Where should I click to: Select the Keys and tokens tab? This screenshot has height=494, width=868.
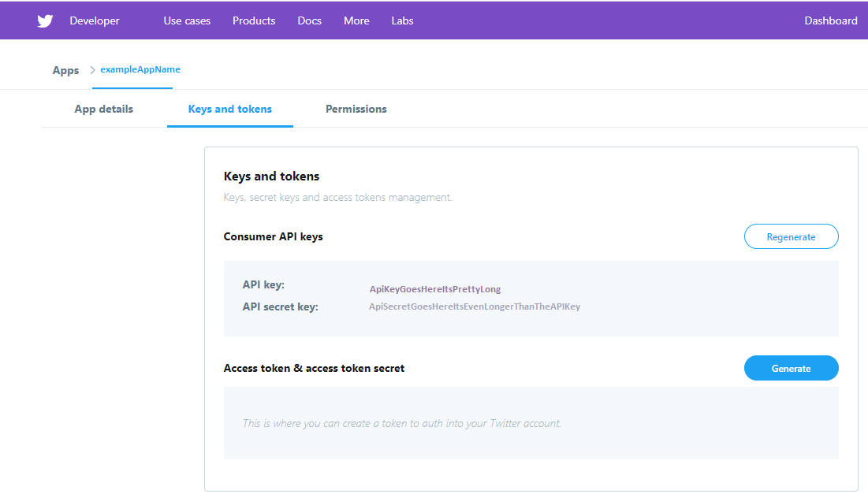coord(230,109)
